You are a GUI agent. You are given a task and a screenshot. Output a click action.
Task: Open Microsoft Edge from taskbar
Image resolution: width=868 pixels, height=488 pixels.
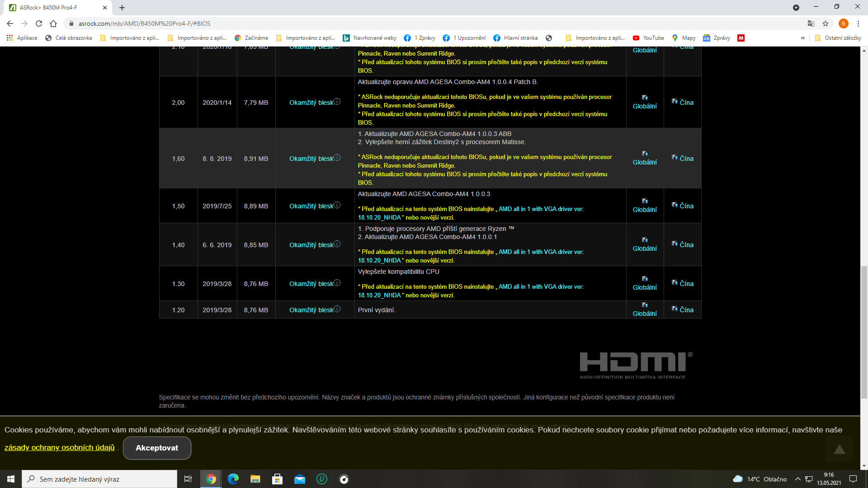point(233,479)
